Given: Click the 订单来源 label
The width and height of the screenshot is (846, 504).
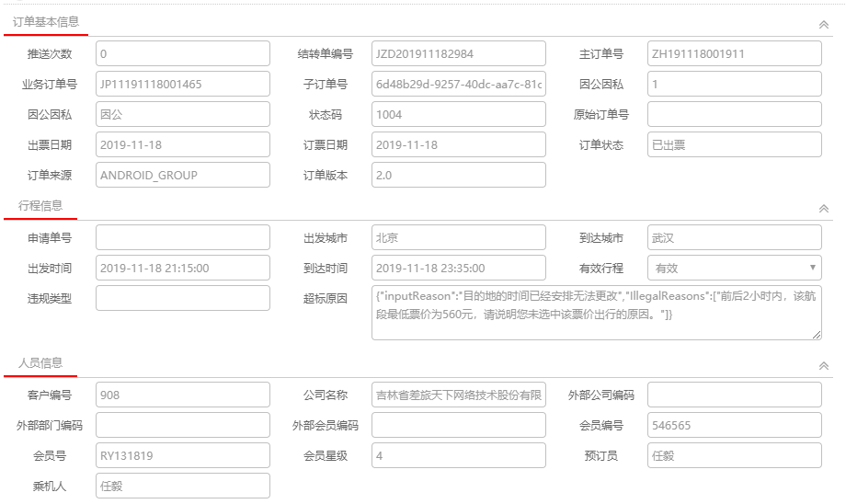Looking at the screenshot, I should pos(50,175).
